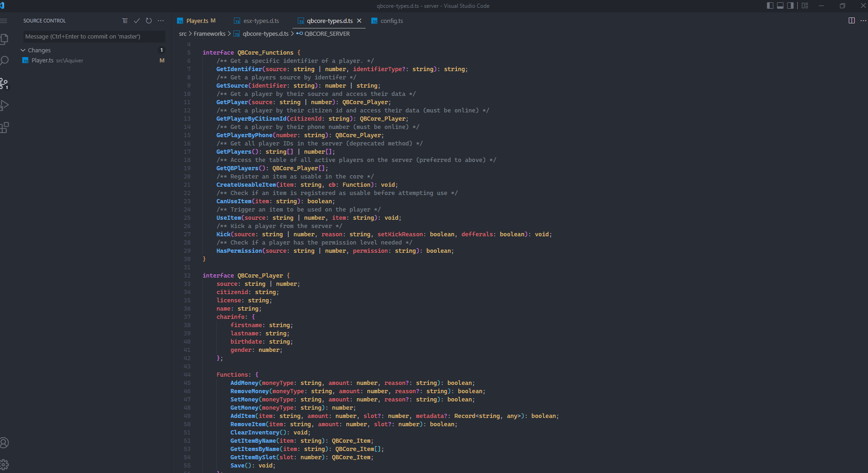Screen dimensions: 868x473
Task: Open the Accounts menu icon
Action: click(4, 443)
